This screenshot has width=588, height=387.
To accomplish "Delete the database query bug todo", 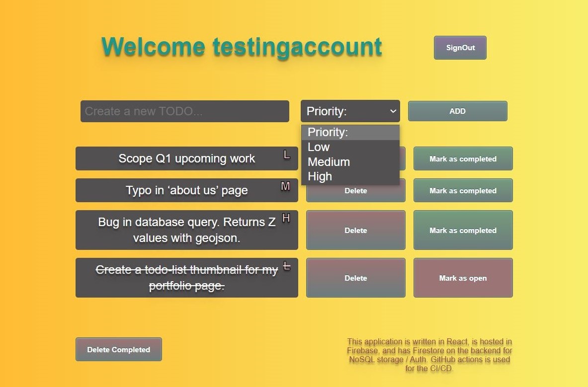I will (x=356, y=230).
